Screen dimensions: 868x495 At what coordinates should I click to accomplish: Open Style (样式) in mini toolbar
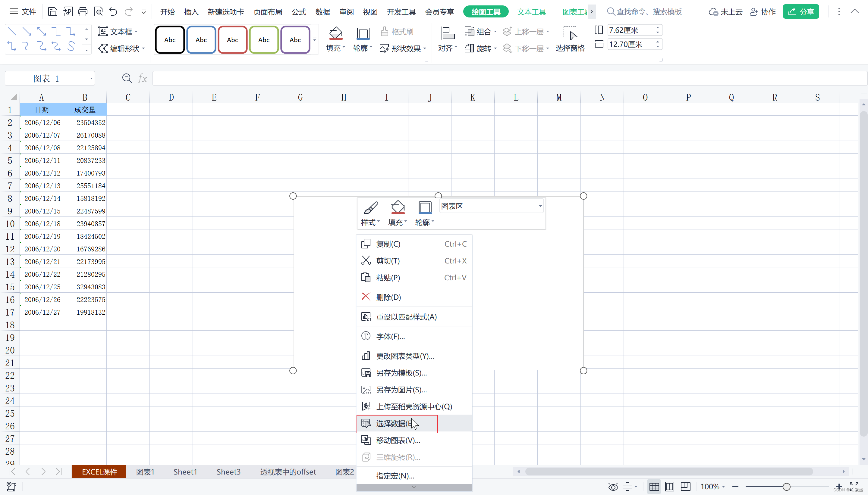point(370,213)
